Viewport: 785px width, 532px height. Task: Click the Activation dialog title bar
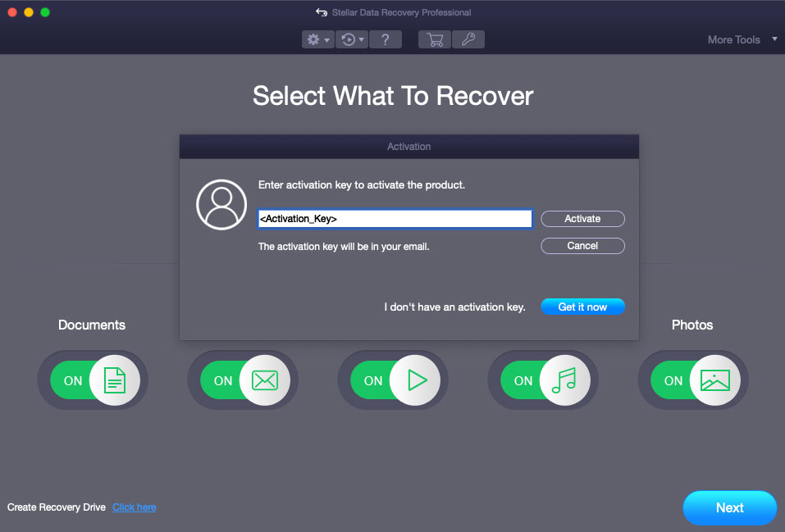[x=409, y=147]
